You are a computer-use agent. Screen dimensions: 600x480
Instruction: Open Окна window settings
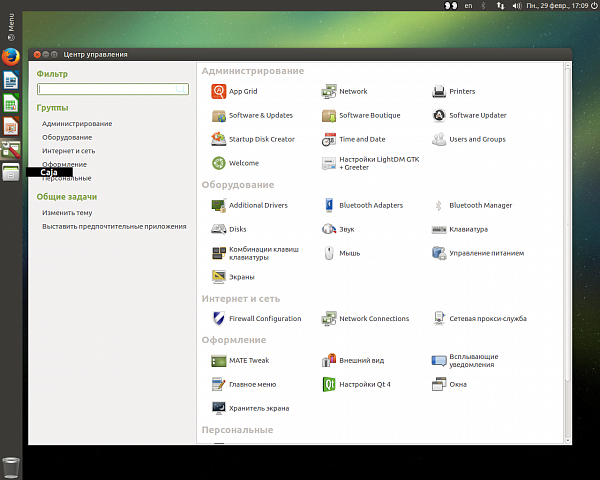click(449, 384)
